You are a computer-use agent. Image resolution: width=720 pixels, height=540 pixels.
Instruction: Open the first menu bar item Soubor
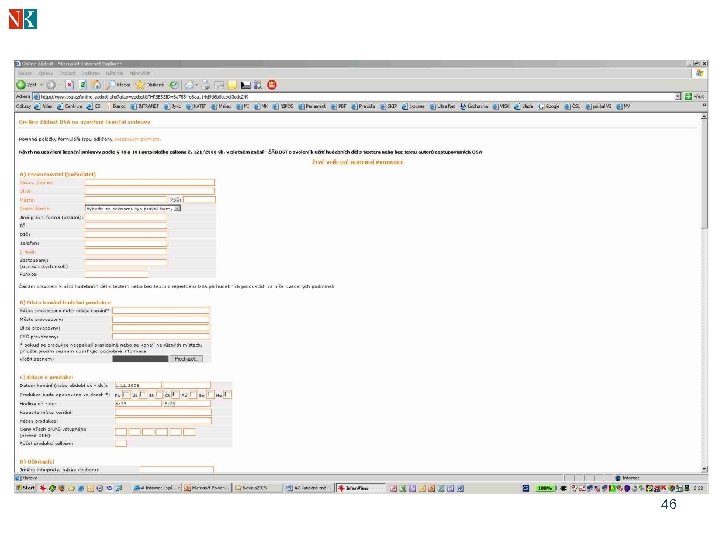24,73
